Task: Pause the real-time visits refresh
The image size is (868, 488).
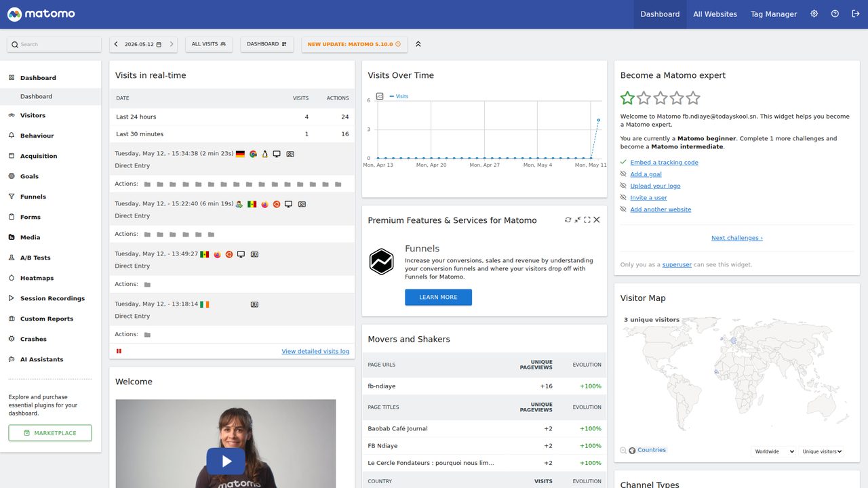Action: tap(119, 351)
